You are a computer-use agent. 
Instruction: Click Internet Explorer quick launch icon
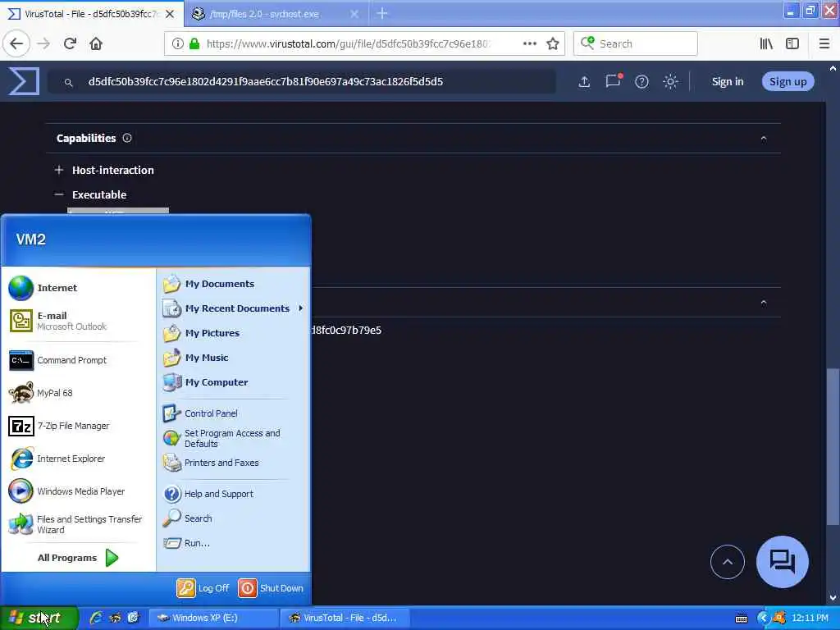[x=95, y=618]
